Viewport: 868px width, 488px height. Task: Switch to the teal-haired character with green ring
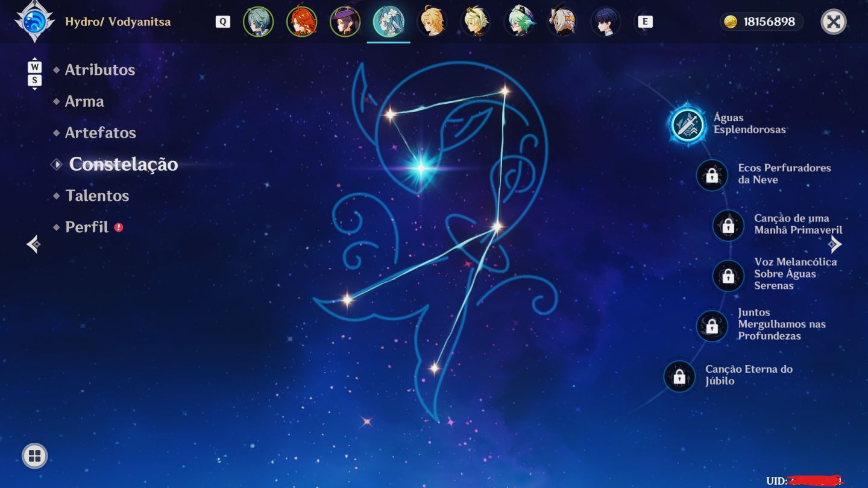pyautogui.click(x=258, y=22)
